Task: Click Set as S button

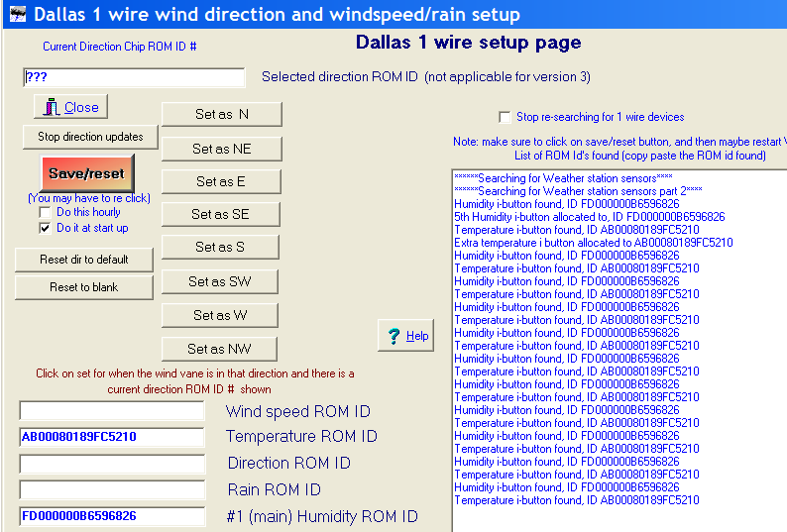Action: 220,247
